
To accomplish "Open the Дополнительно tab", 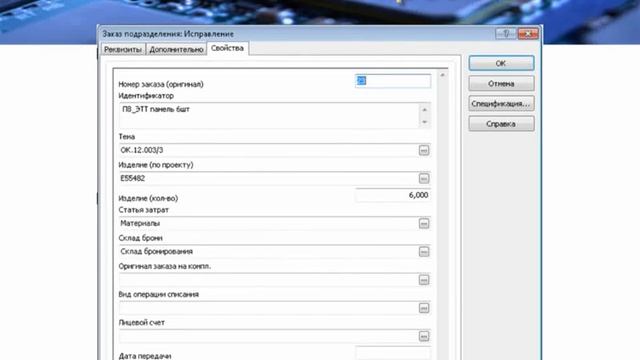I will coord(176,49).
